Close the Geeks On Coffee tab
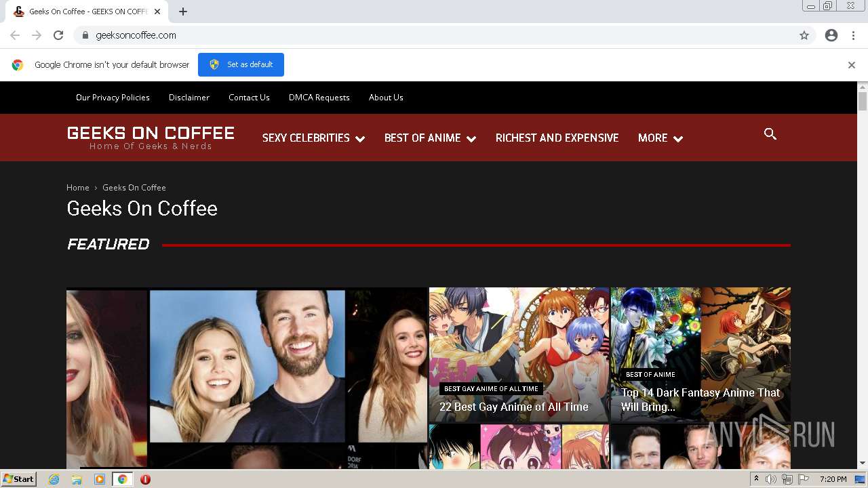Screen dimensions: 868x488 (x=157, y=12)
